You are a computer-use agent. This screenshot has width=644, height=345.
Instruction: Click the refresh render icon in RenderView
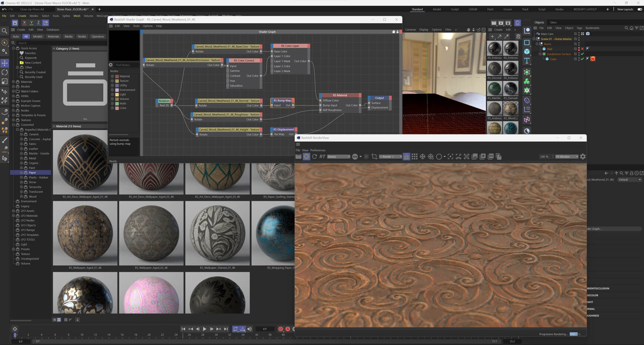click(x=315, y=157)
